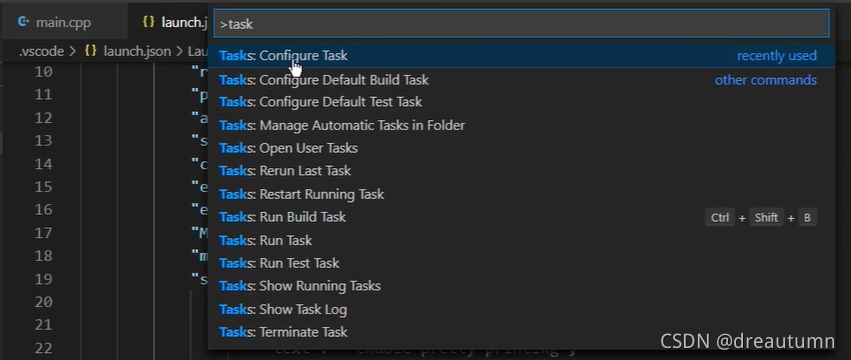Viewport: 851px width, 360px height.
Task: Choose Tasks: Open User Tasks
Action: (x=521, y=148)
